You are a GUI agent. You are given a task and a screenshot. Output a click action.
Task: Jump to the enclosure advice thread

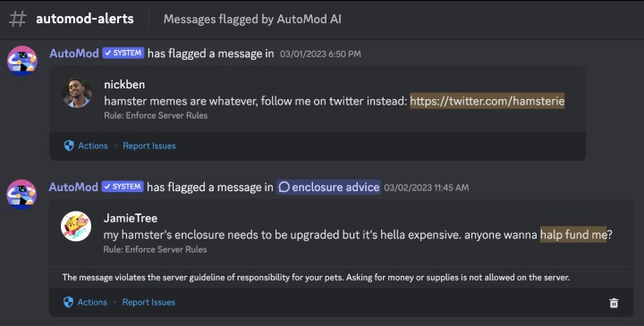(328, 187)
